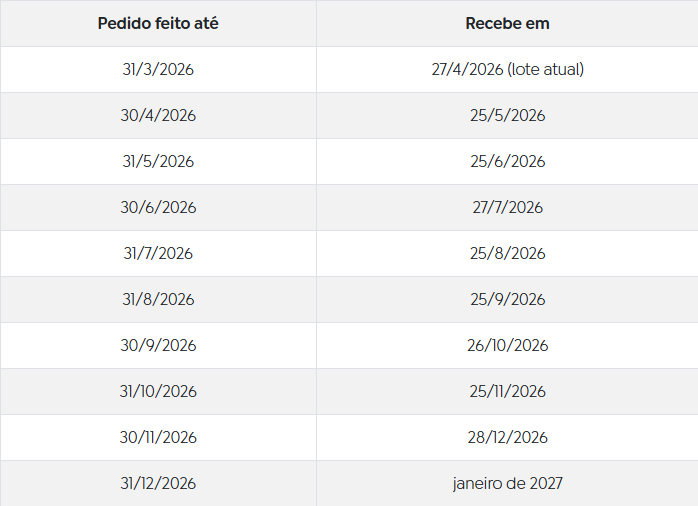
Task: Select the 31/12/2026 order date cell
Action: click(158, 483)
